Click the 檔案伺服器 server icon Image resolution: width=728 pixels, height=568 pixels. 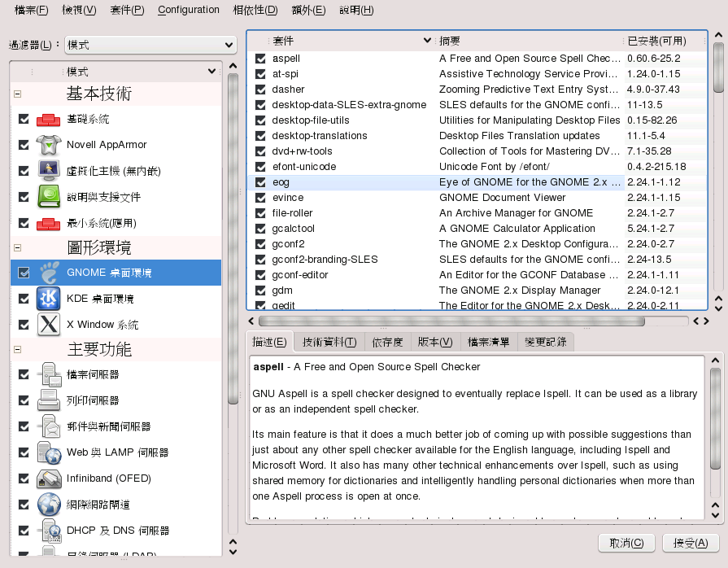point(50,375)
